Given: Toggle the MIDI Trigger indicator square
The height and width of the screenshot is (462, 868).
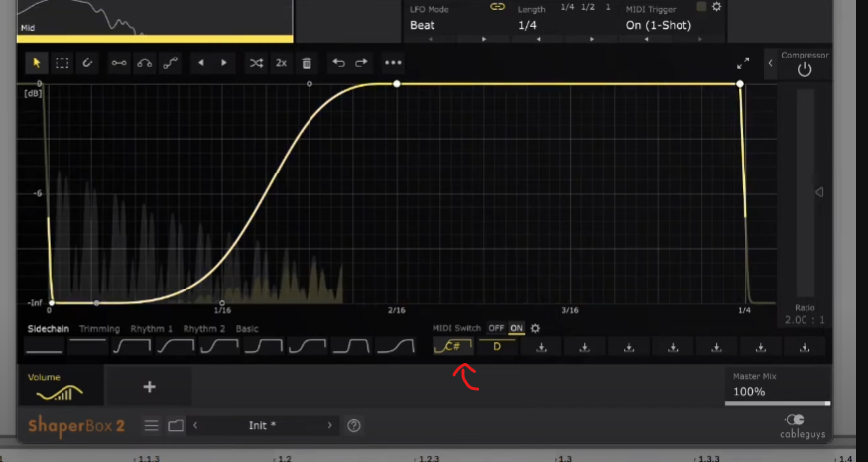Looking at the screenshot, I should (702, 7).
